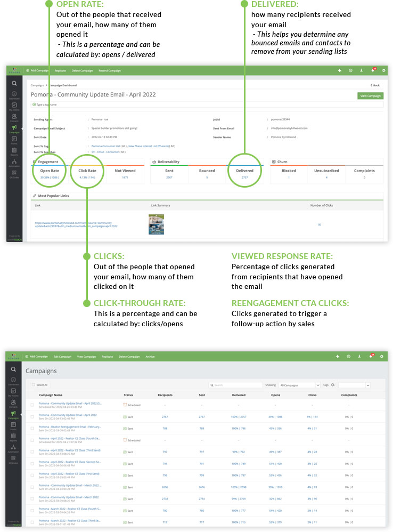
Task: Open Dashboard icon in Campaigns list sidebar
Action: [x=13, y=380]
